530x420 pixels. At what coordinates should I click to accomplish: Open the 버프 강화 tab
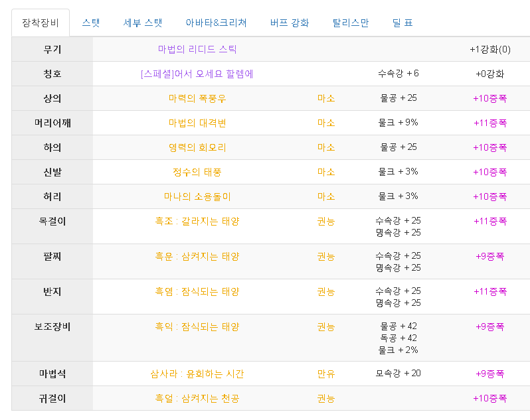pos(290,23)
